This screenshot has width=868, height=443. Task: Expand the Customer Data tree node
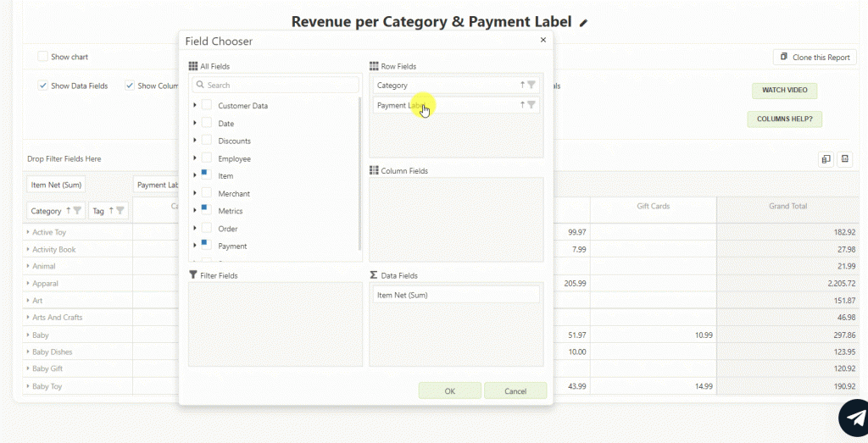tap(195, 105)
